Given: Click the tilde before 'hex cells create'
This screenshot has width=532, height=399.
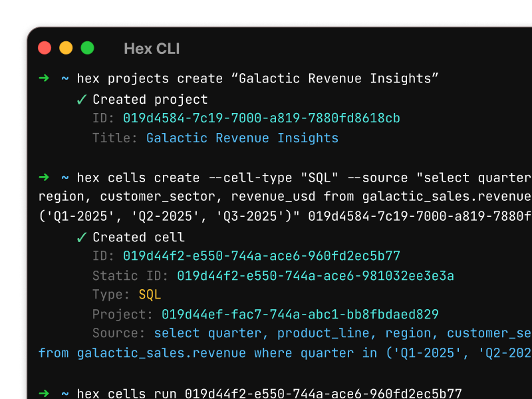Looking at the screenshot, I should pyautogui.click(x=65, y=178).
